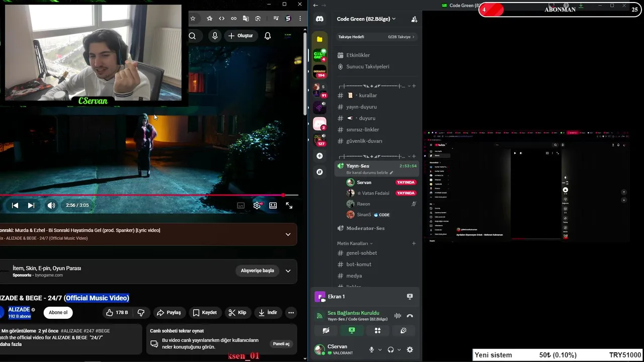The image size is (644, 362).
Task: Open the #genel-sohbet channel
Action: point(377,253)
